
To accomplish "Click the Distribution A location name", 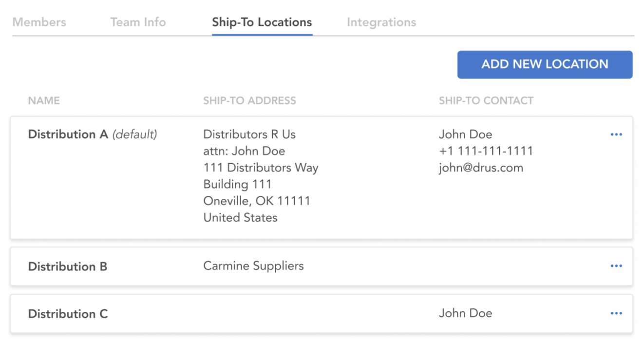I will pos(68,134).
